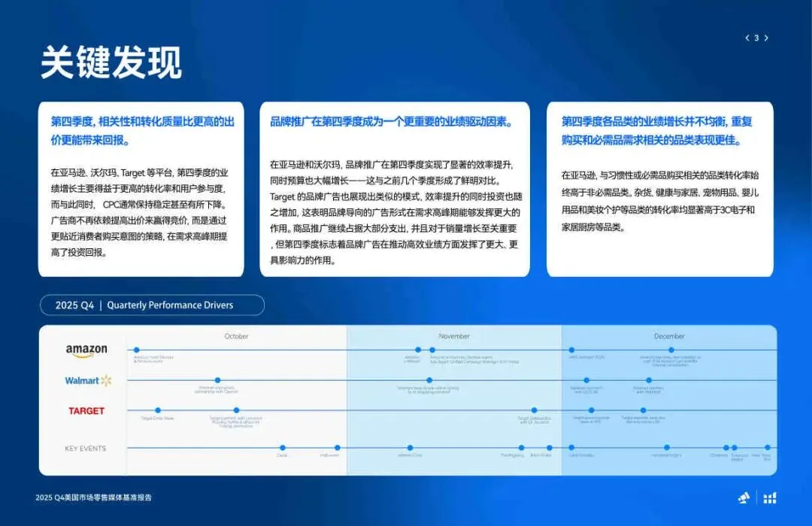
Task: Click the Amazon smile arrow under its wordmark
Action: [x=85, y=354]
